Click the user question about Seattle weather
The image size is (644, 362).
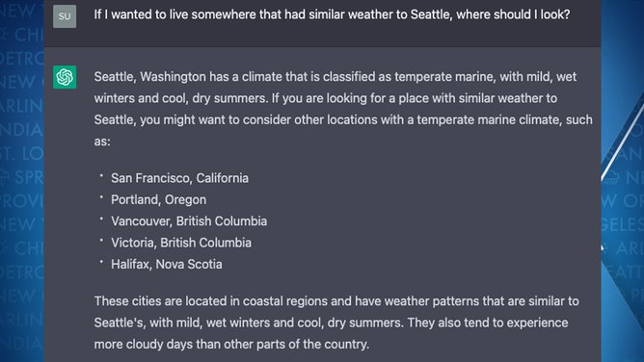pos(332,14)
